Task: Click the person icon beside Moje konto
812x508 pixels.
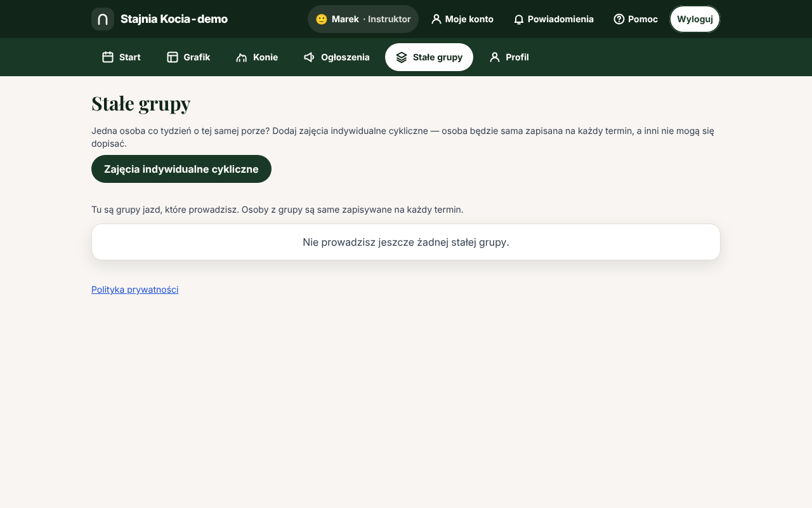Action: tap(436, 19)
